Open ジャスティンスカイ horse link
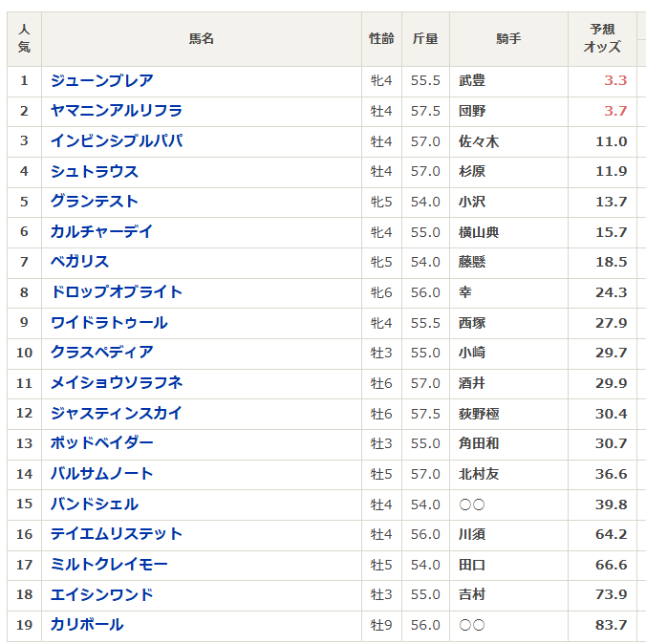 click(x=117, y=414)
